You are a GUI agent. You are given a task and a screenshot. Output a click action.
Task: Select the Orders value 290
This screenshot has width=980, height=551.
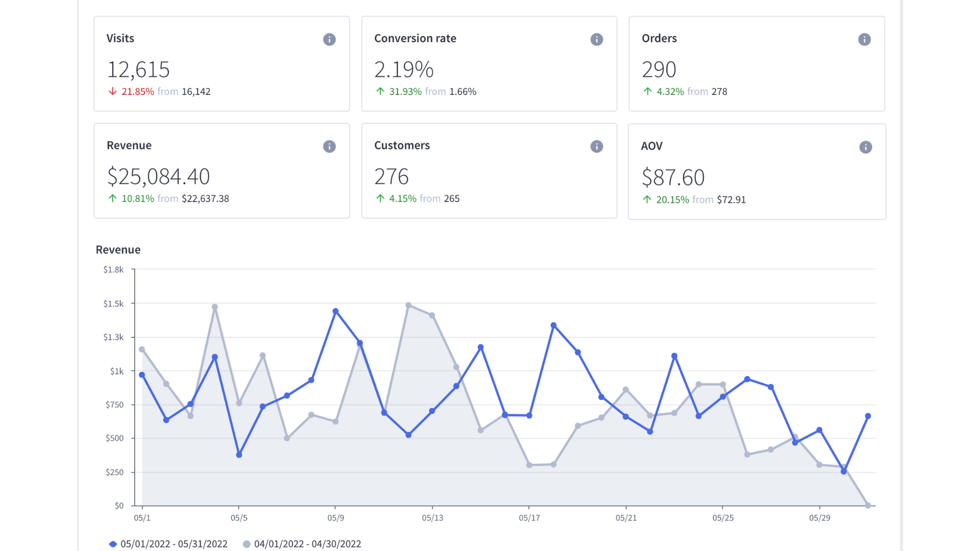click(x=659, y=69)
